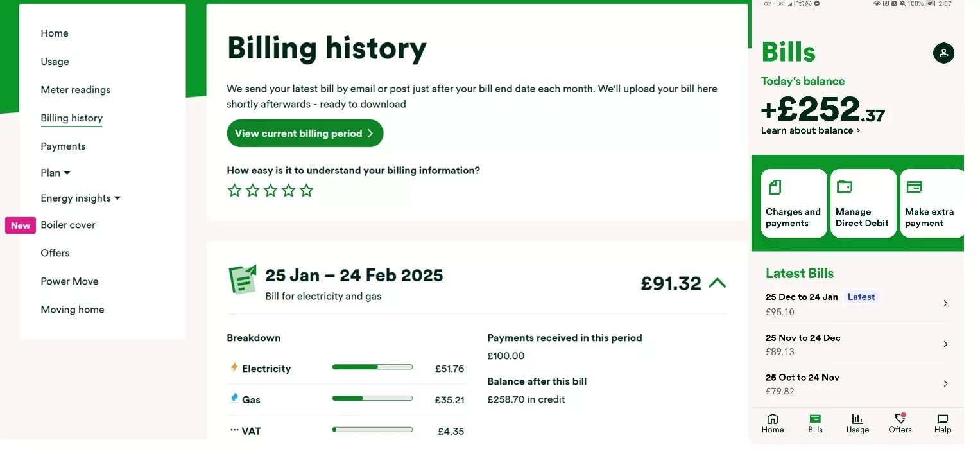Rate billing understanding with first star
This screenshot has width=980, height=456.
click(235, 191)
